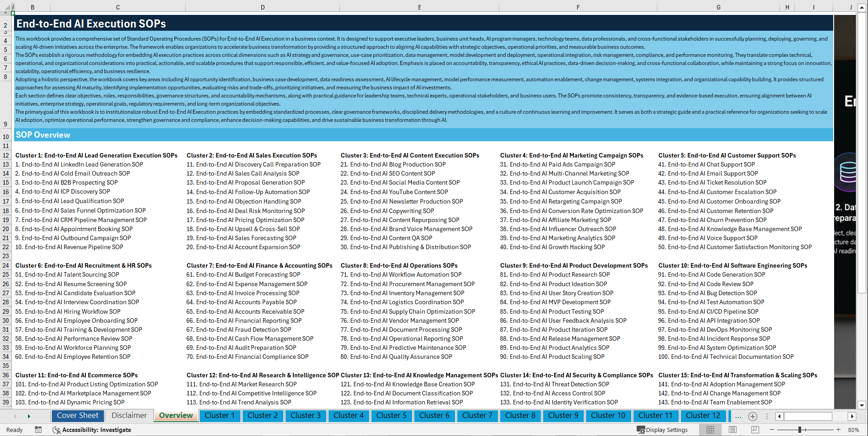The height and width of the screenshot is (436, 868).
Task: Switch to Cluster 10 sheet tab
Action: pos(608,416)
